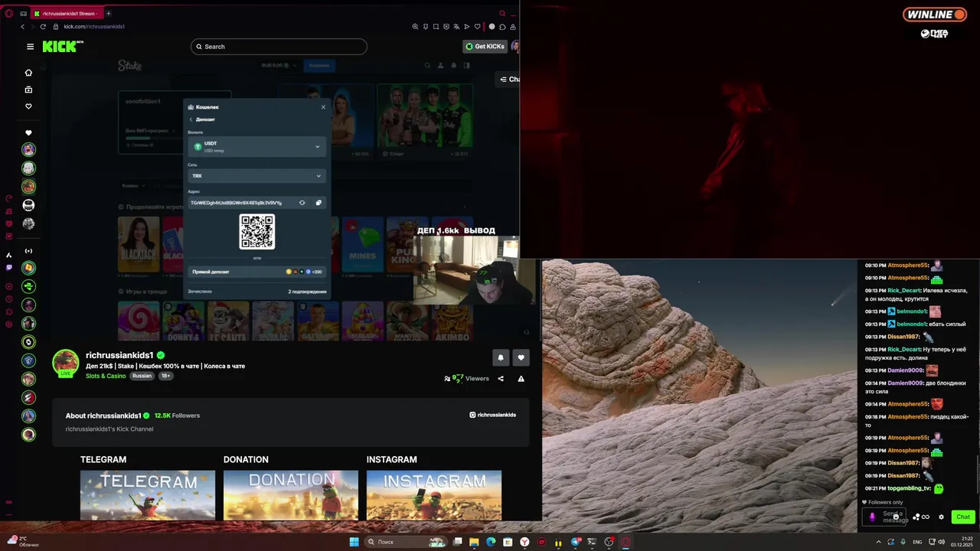This screenshot has height=551, width=980.
Task: Click the deposit QR code
Action: point(257,231)
